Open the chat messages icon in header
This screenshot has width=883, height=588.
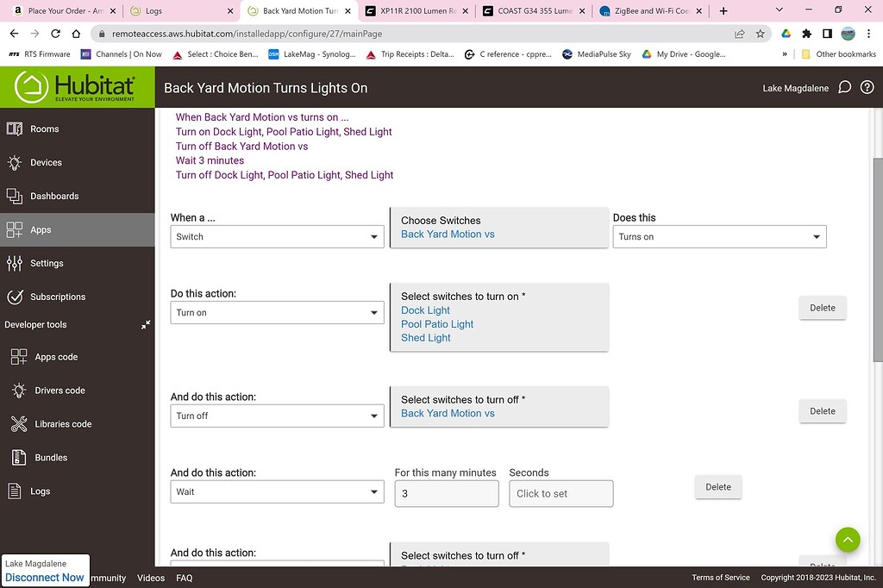(845, 88)
